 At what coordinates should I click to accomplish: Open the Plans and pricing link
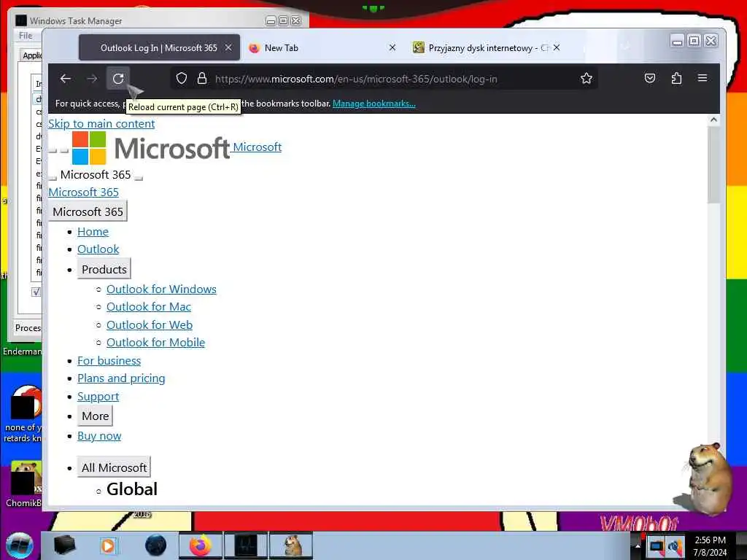[121, 378]
